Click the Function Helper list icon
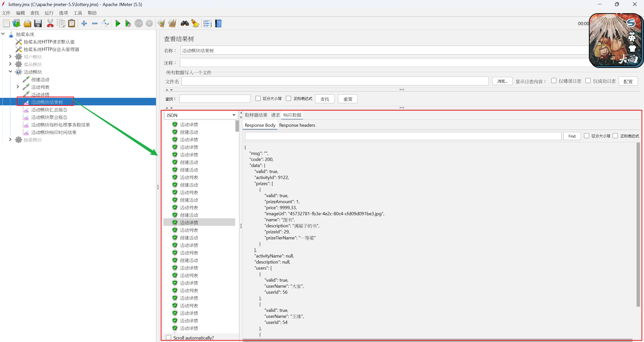 (x=207, y=24)
